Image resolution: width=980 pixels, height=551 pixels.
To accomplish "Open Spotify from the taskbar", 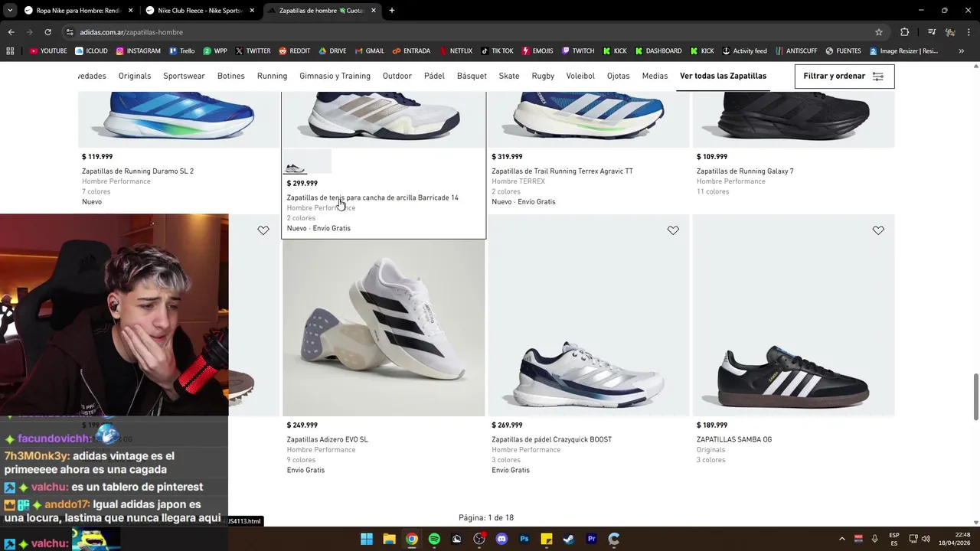I will pos(434,539).
